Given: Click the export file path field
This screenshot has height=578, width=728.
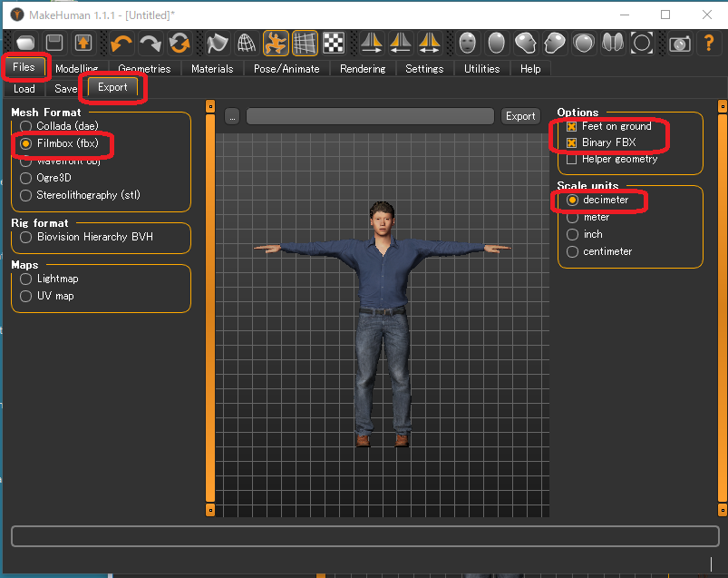Looking at the screenshot, I should tap(370, 116).
